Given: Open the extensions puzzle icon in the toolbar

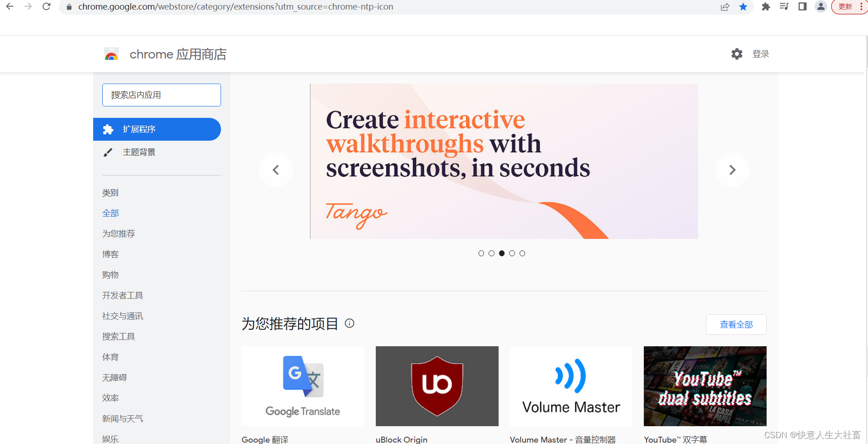Looking at the screenshot, I should click(766, 7).
